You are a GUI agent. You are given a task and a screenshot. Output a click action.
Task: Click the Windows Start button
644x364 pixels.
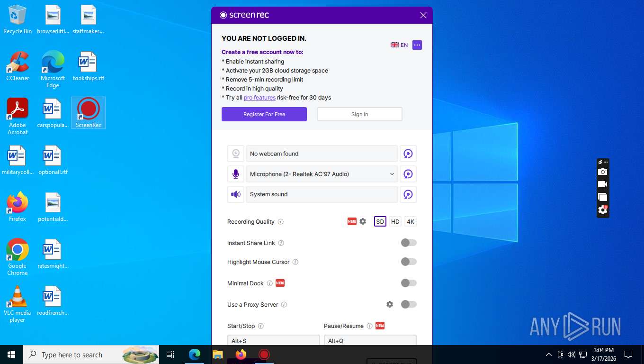pos(11,355)
